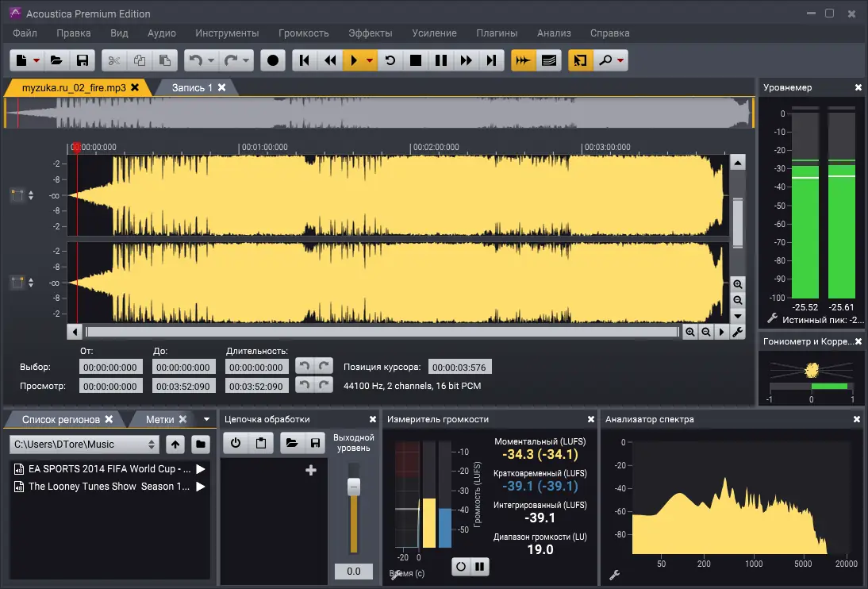Image resolution: width=868 pixels, height=589 pixels.
Task: Toggle loop playback
Action: (390, 60)
